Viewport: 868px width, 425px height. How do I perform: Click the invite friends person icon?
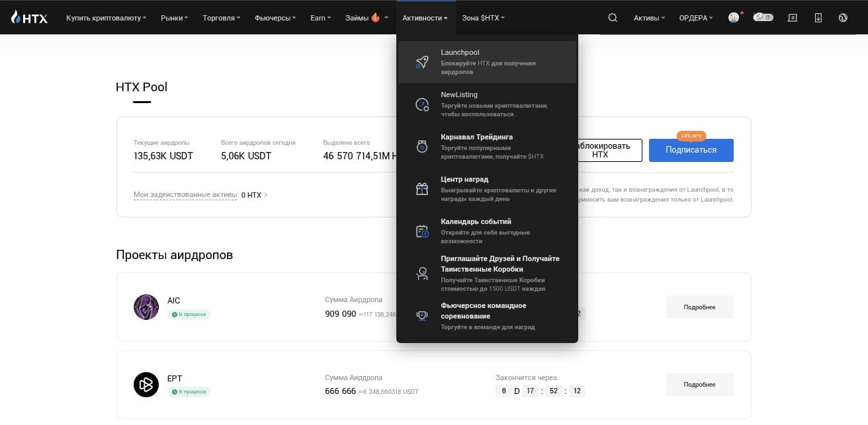tap(422, 274)
